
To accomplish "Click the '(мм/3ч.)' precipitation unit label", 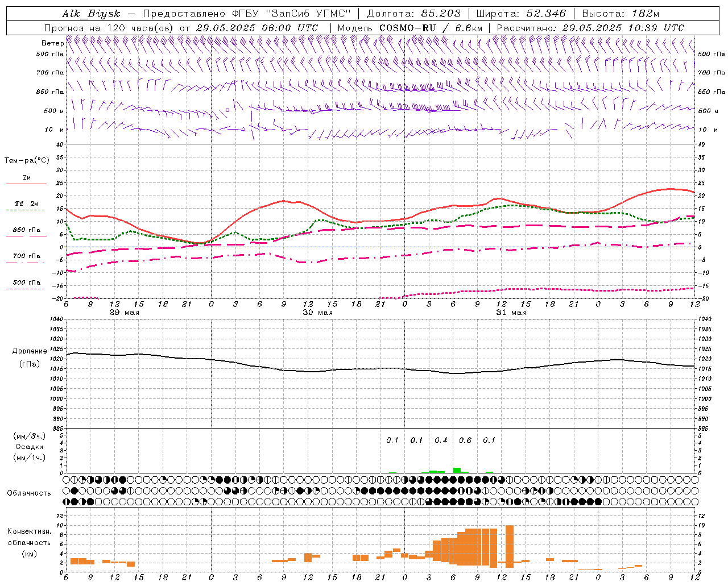I will [x=29, y=436].
